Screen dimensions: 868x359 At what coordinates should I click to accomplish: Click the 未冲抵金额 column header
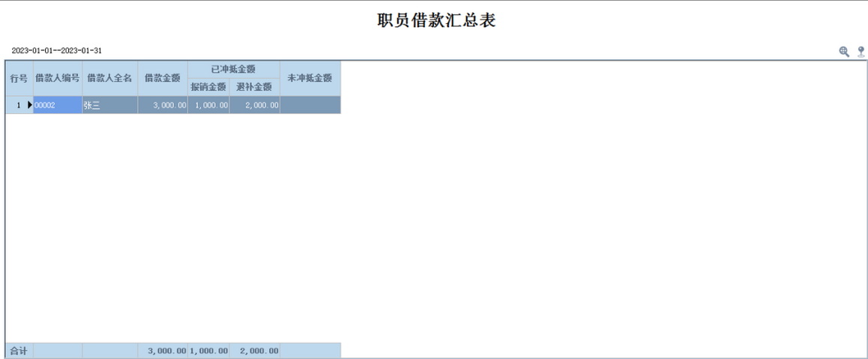[310, 78]
